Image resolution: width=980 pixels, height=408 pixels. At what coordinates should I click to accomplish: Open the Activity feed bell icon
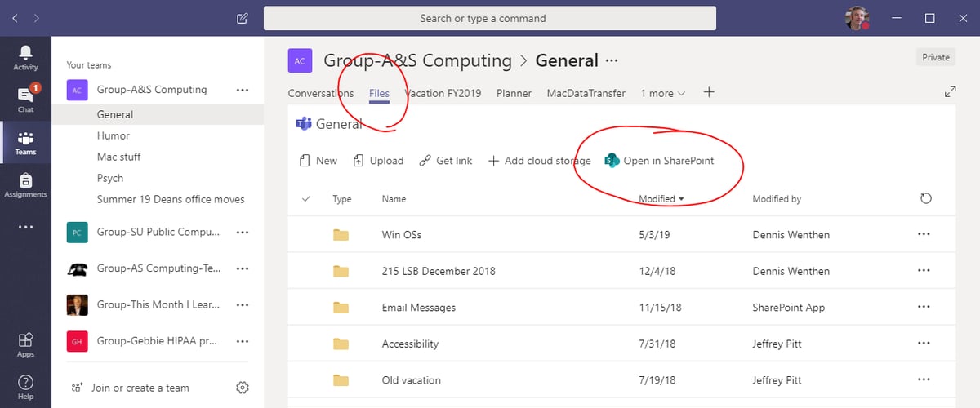(x=25, y=55)
